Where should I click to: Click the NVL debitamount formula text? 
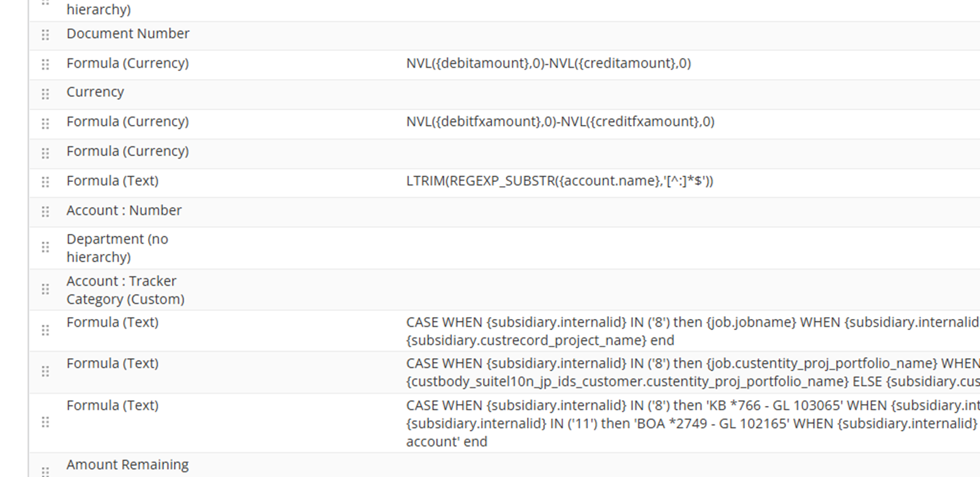[548, 63]
